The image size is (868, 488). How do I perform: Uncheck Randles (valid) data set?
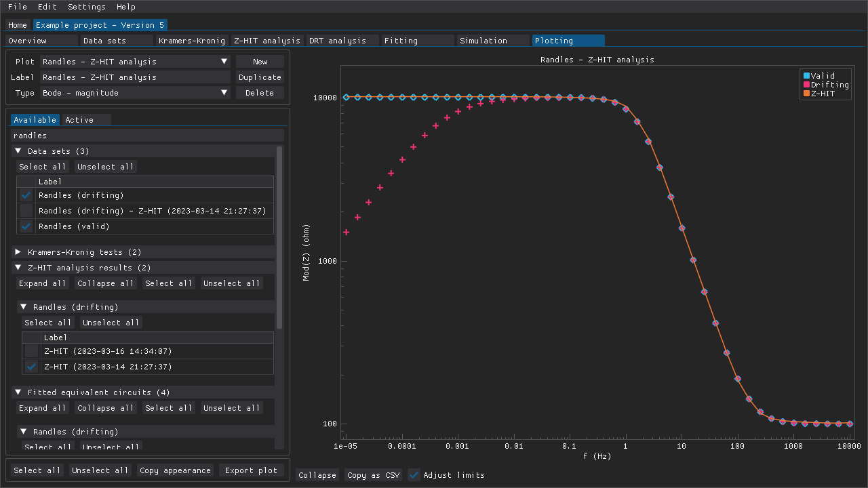(26, 226)
